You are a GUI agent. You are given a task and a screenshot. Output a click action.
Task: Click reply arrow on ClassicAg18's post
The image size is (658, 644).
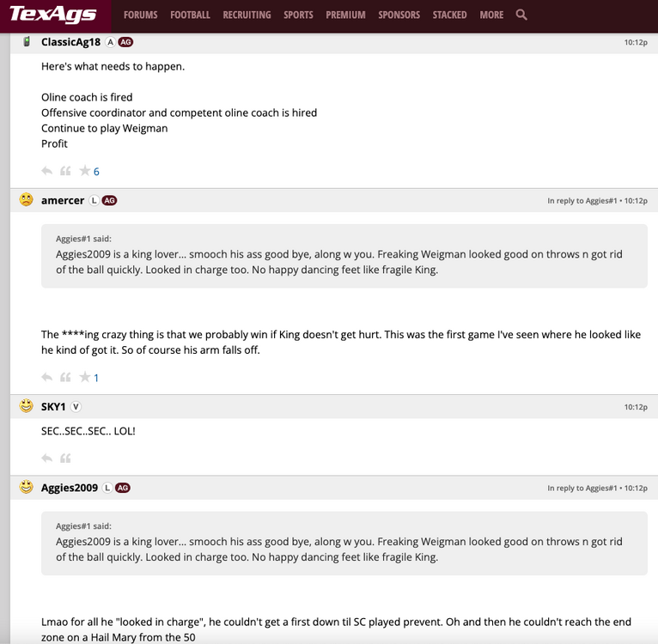[x=46, y=171]
